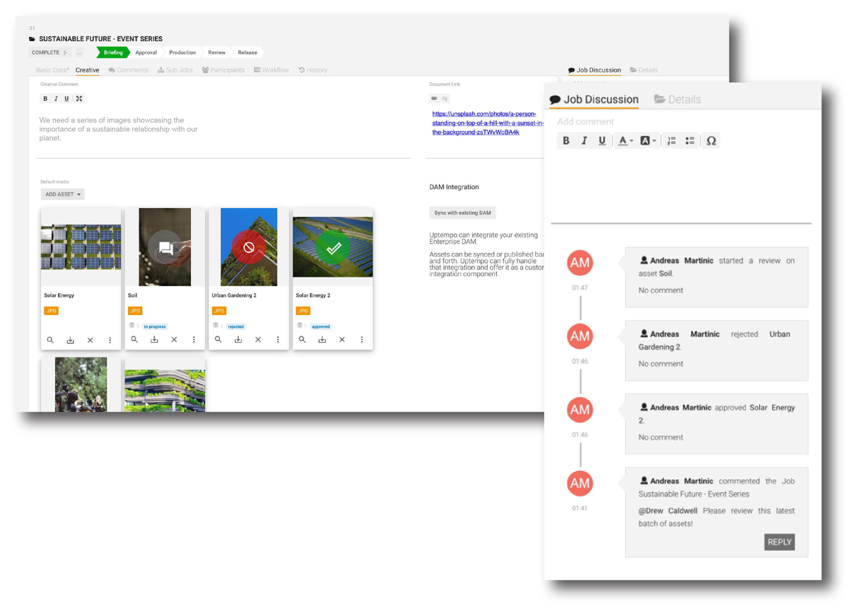Open the unsplash.com photo link
This screenshot has height=616, width=852.
click(x=485, y=123)
